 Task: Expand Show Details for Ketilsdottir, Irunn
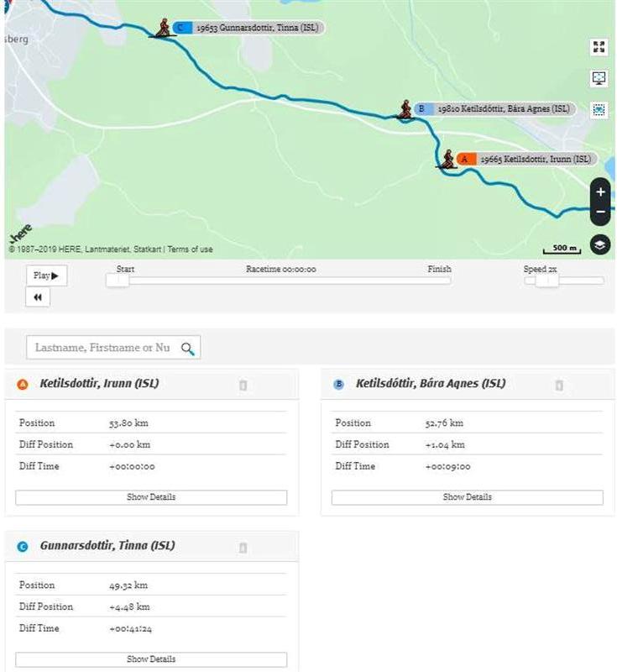(151, 497)
